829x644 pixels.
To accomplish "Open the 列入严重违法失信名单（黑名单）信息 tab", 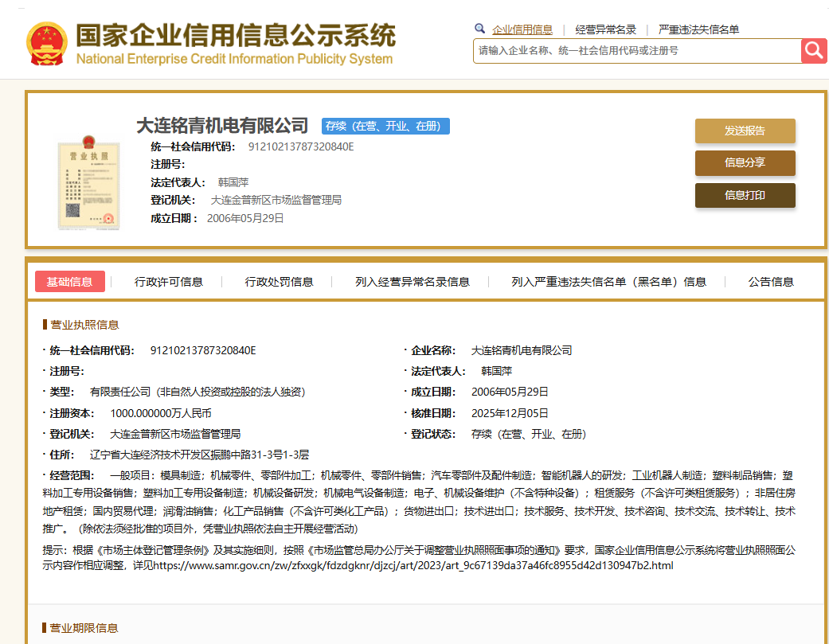I will tap(608, 282).
